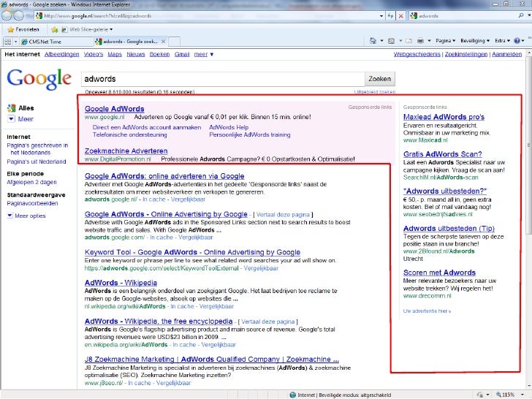Open a new blank tab
The image size is (532, 399).
coord(174,42)
